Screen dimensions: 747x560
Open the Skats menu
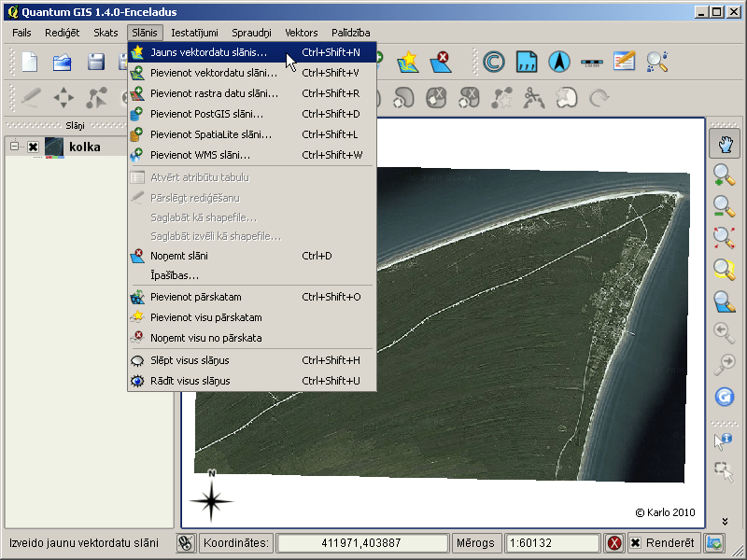106,33
